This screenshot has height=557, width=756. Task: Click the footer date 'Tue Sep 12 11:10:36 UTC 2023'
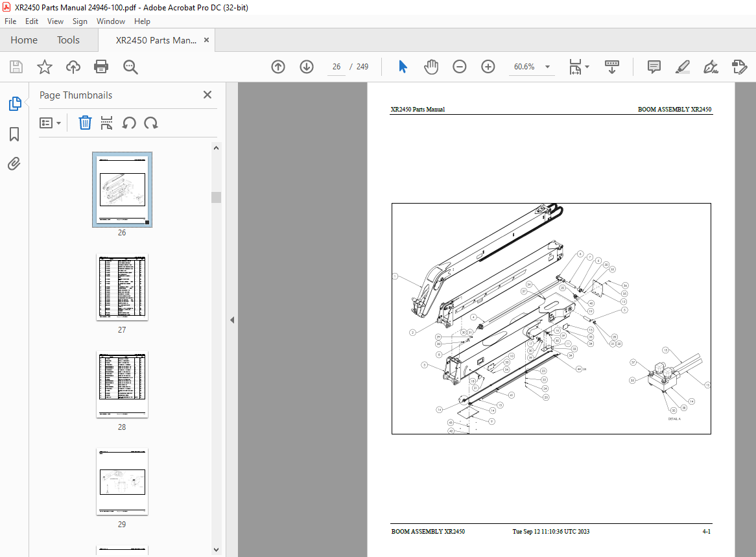click(x=550, y=532)
